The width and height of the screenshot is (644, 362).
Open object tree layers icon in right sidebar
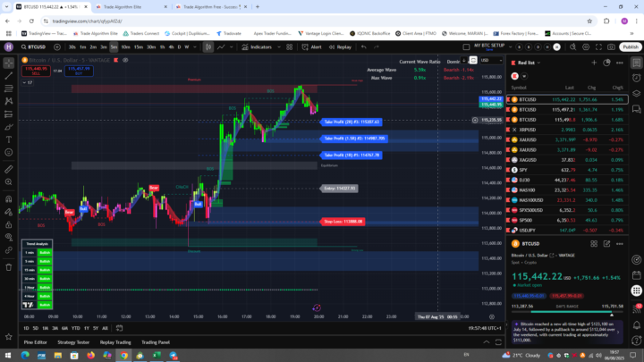637,94
